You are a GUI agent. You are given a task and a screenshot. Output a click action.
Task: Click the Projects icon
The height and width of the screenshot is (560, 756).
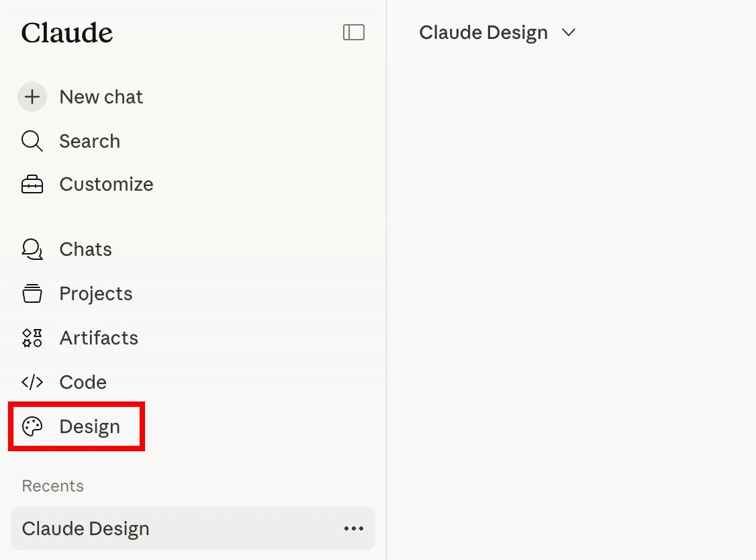pos(32,293)
